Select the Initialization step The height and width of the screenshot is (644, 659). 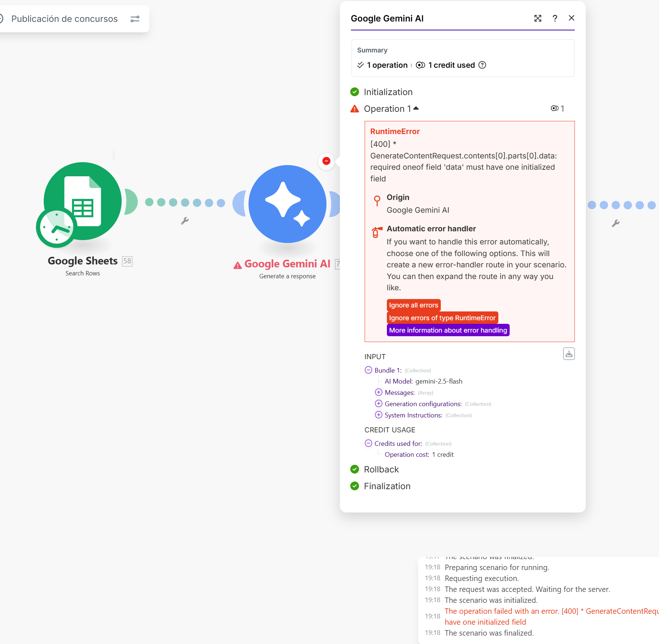pyautogui.click(x=388, y=92)
